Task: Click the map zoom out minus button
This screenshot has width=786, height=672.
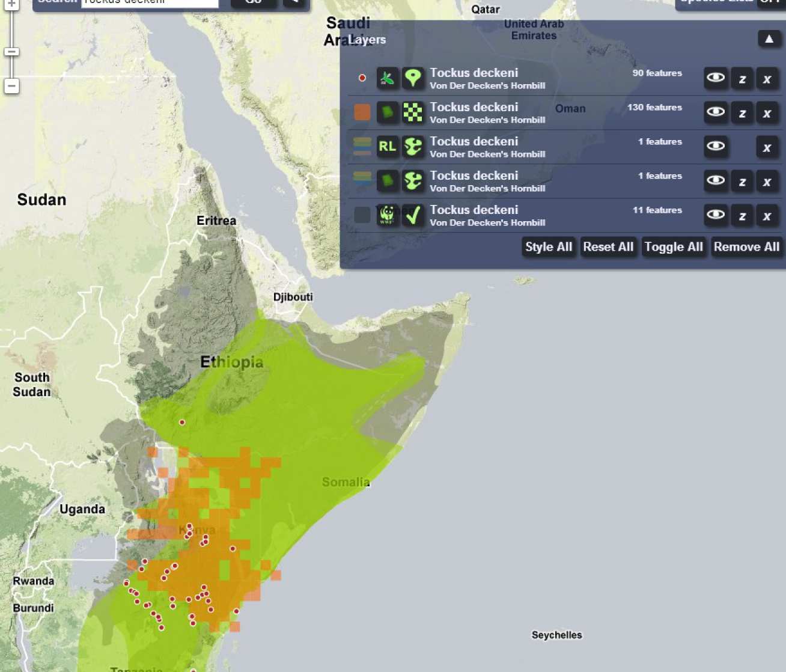Action: click(11, 86)
